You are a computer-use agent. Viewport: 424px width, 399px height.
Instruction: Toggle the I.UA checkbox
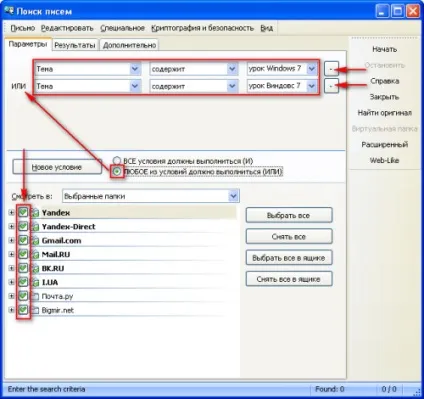pyautogui.click(x=23, y=282)
